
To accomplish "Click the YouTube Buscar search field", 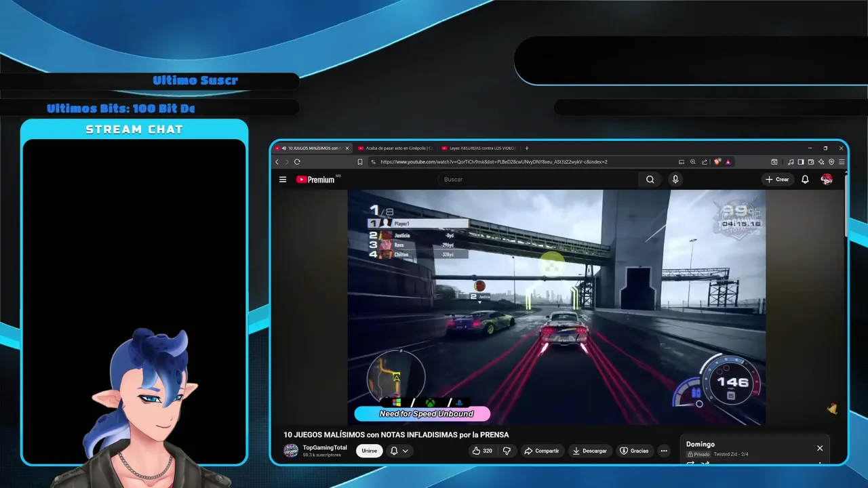I will [x=539, y=180].
